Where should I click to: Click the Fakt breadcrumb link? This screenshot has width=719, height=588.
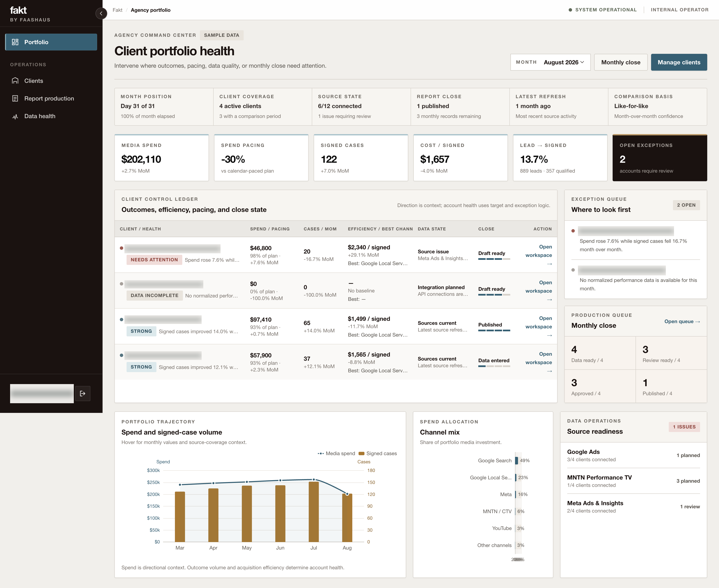118,10
